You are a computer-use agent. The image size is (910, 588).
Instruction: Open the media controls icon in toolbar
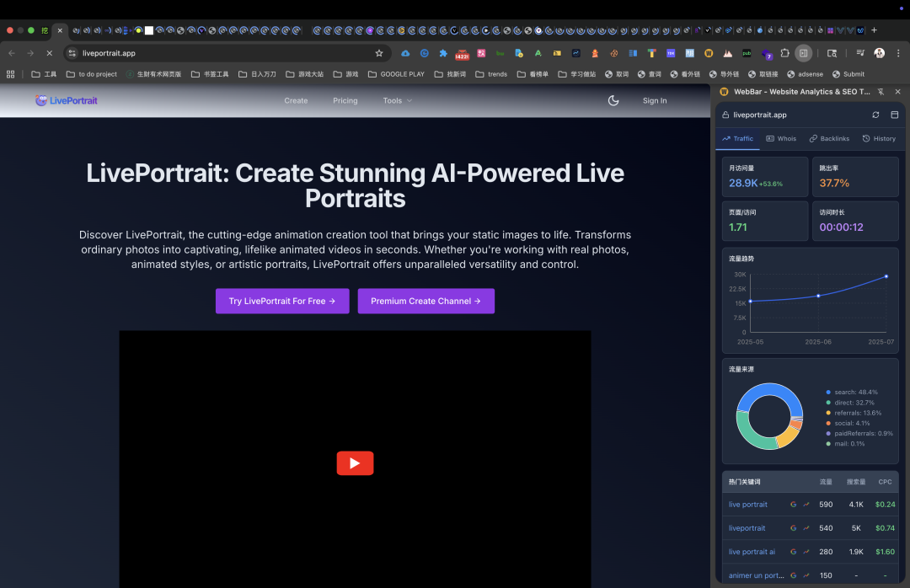[860, 53]
